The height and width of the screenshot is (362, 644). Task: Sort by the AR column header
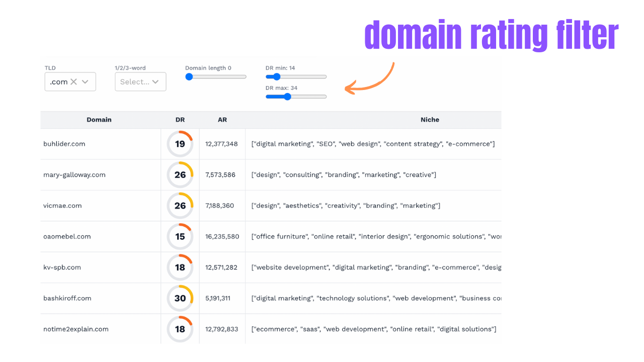(222, 120)
